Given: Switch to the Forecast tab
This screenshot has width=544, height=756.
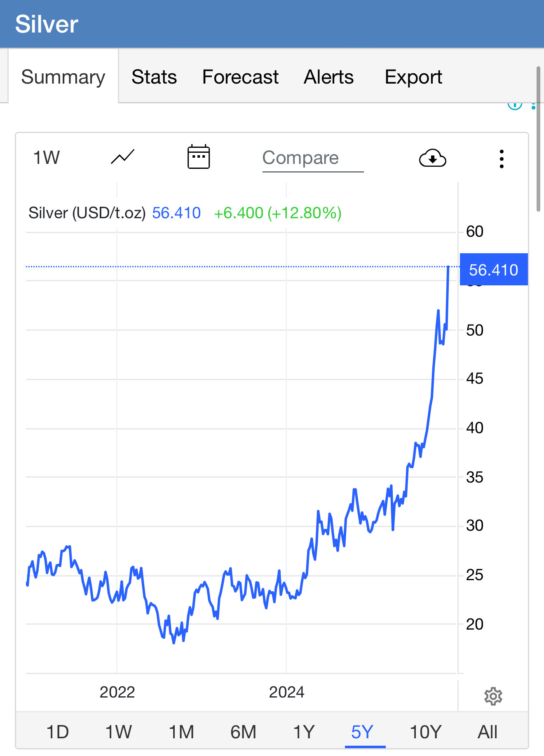Looking at the screenshot, I should [x=240, y=77].
